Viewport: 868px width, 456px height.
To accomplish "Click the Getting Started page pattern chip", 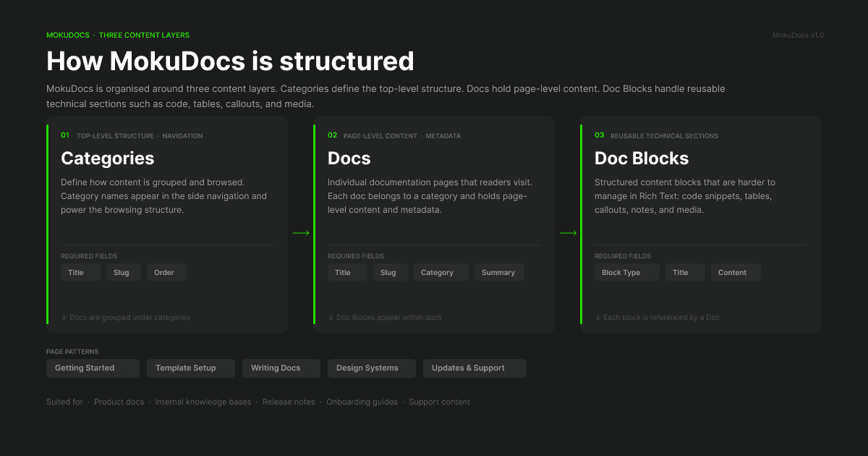I will 93,368.
